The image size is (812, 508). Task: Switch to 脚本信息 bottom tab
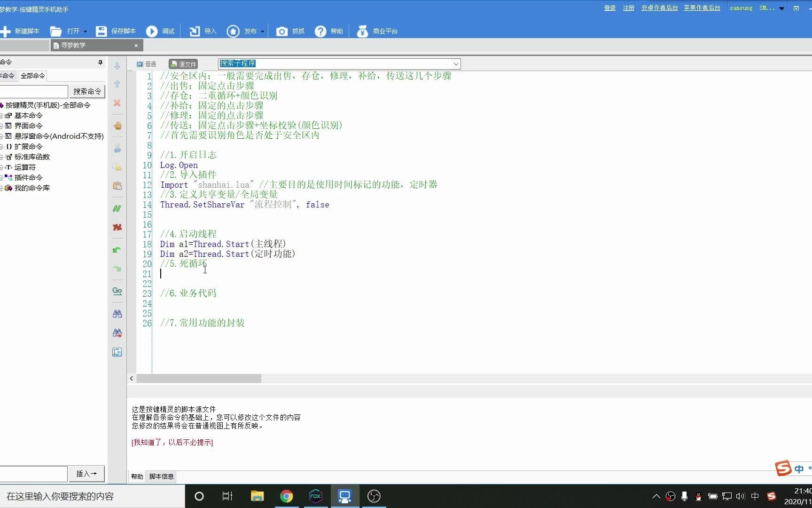(x=161, y=476)
